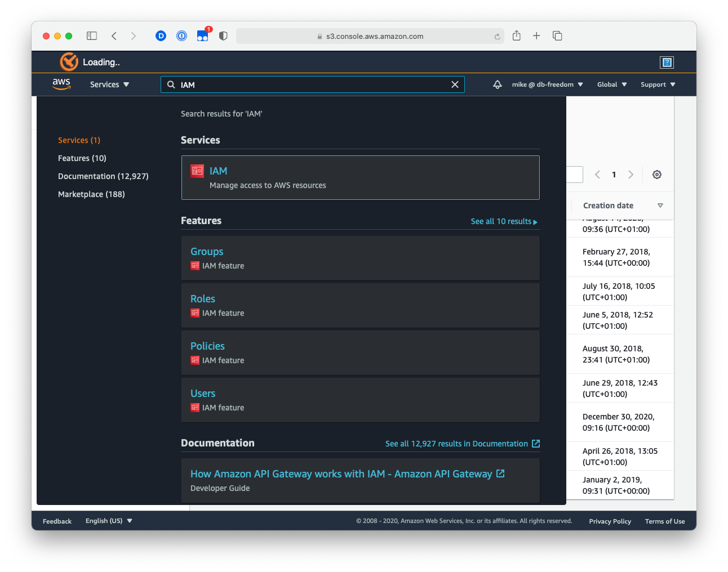Select the June 29, 2018 date cell

(620, 388)
